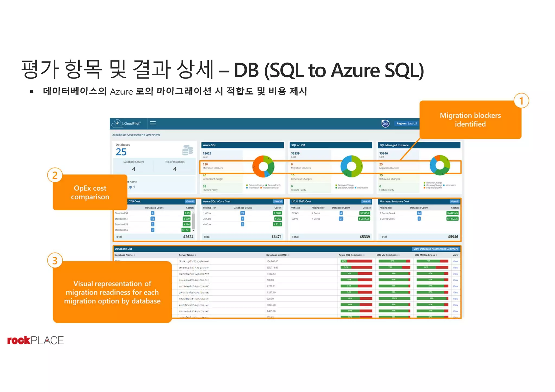The width and height of the screenshot is (555, 392).
Task: Click the Azure SQL panel header
Action: 243,145
